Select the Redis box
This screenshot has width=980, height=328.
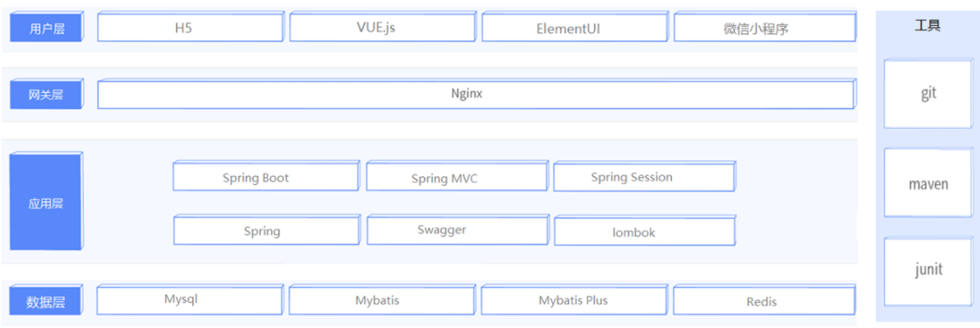pyautogui.click(x=764, y=300)
